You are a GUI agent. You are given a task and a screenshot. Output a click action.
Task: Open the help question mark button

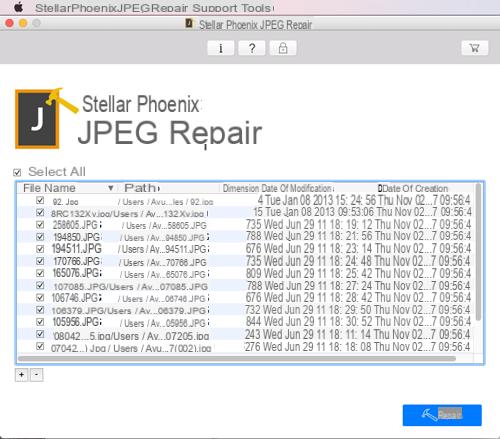pos(252,48)
